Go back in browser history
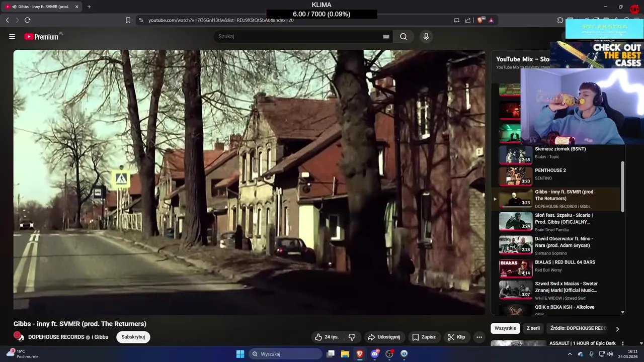The width and height of the screenshot is (644, 362). point(7,20)
